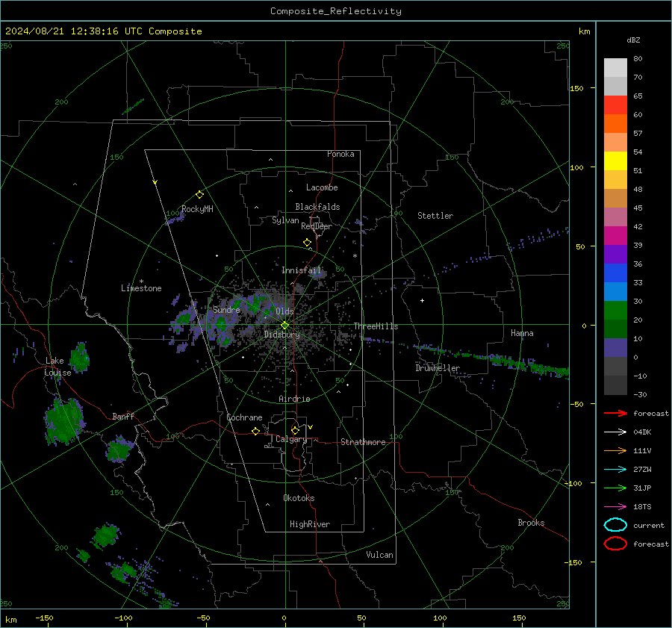Click the RockyMH label on map
The height and width of the screenshot is (628, 672).
197,209
